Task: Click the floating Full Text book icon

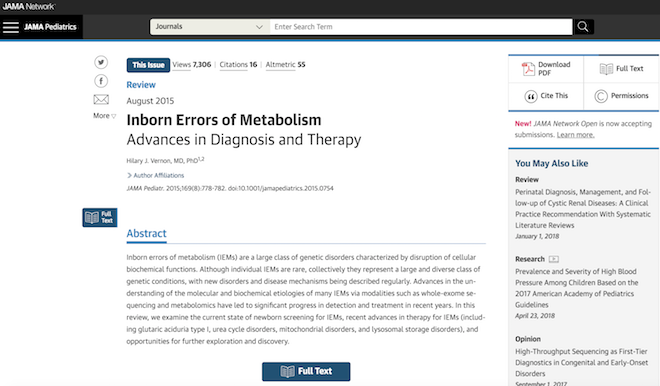Action: point(100,218)
